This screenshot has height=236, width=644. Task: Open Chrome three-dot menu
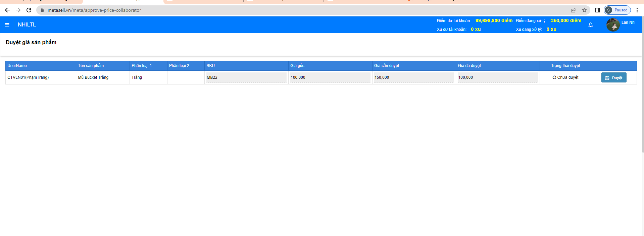pyautogui.click(x=637, y=10)
